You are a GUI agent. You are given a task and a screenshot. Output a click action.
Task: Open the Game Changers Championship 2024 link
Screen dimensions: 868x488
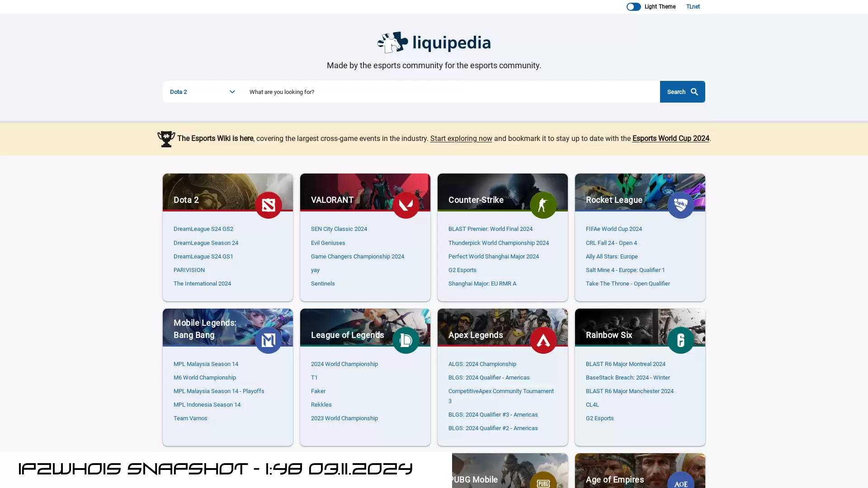(x=357, y=257)
